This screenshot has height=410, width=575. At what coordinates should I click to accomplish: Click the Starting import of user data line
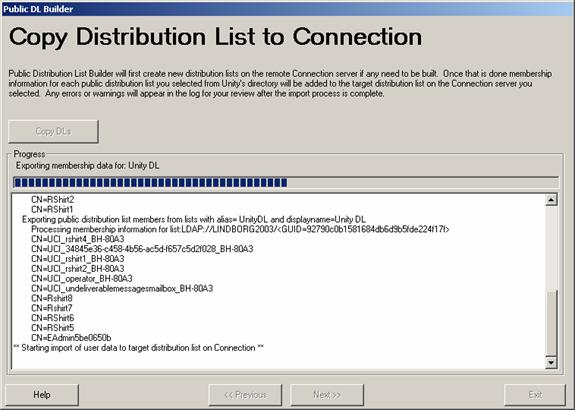click(138, 348)
